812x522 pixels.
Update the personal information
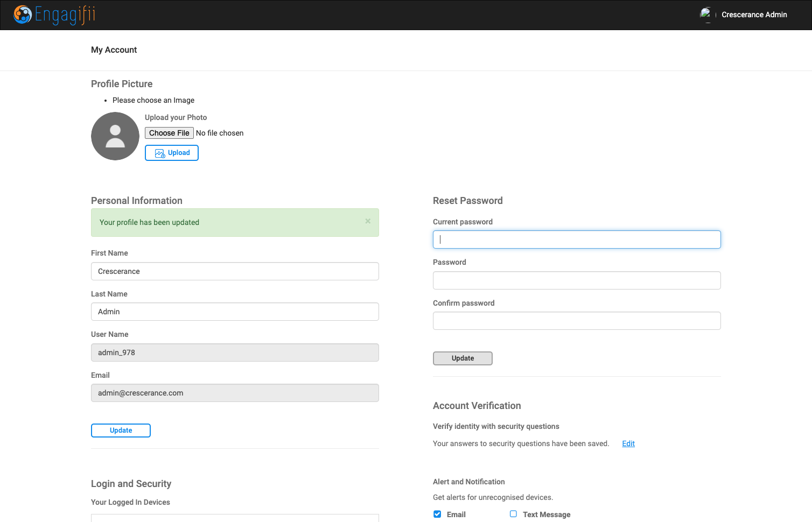pyautogui.click(x=121, y=431)
